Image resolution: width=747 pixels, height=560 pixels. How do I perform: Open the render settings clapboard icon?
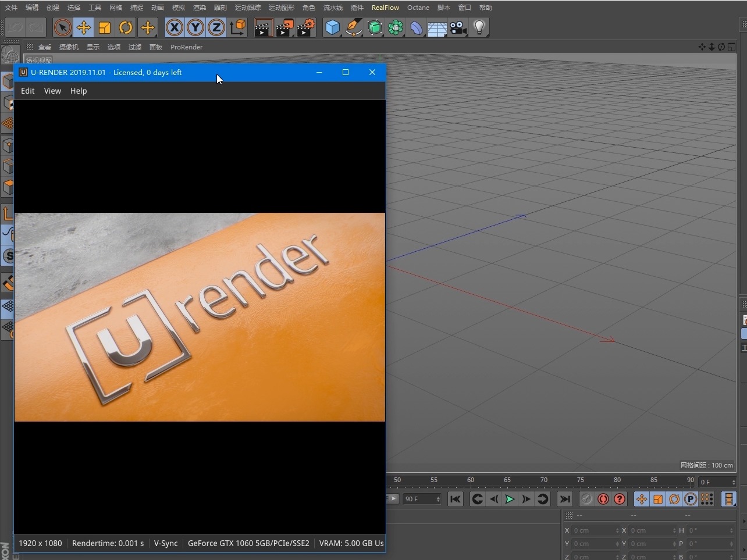click(x=305, y=27)
